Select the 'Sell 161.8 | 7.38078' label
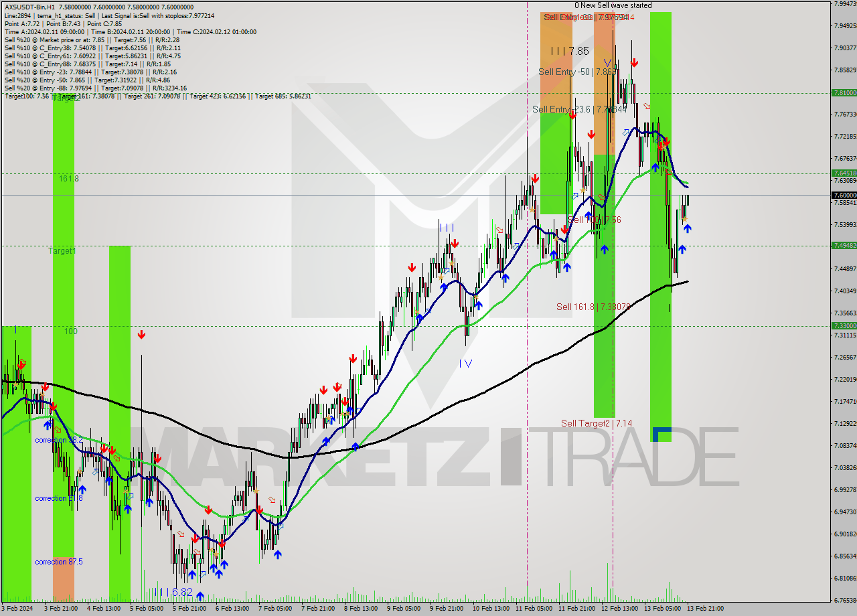This screenshot has height=616, width=857. pyautogui.click(x=594, y=307)
